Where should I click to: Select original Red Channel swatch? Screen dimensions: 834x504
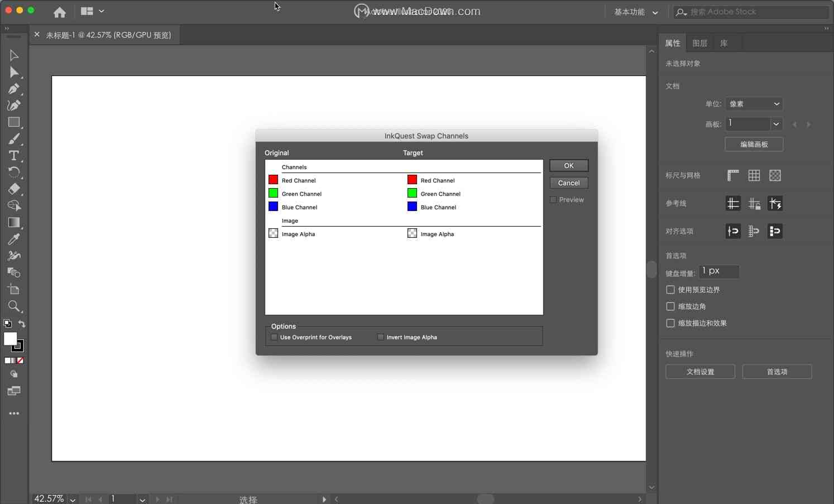273,180
